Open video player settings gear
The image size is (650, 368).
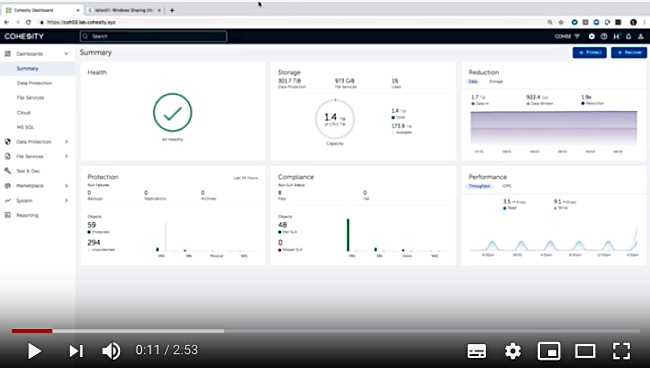pyautogui.click(x=513, y=351)
